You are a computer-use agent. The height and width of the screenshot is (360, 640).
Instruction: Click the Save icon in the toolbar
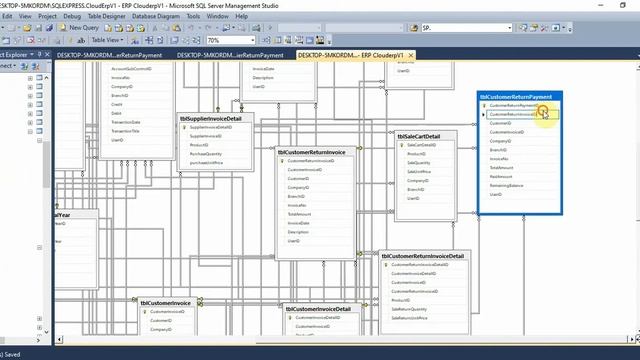point(38,28)
